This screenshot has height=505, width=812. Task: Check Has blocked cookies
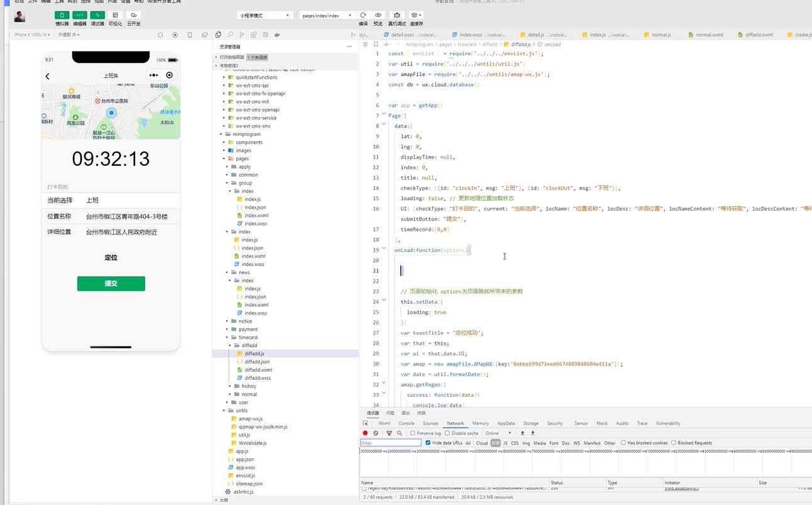623,443
